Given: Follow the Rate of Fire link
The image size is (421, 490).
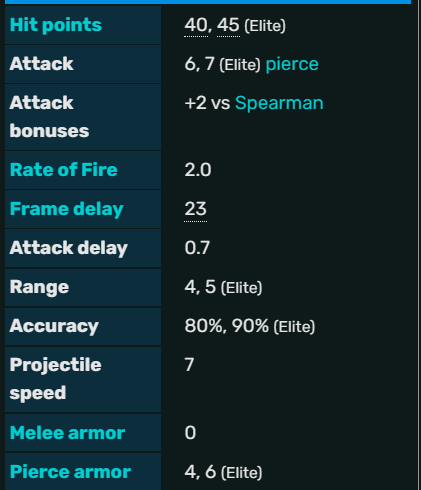Looking at the screenshot, I should click(x=64, y=170).
